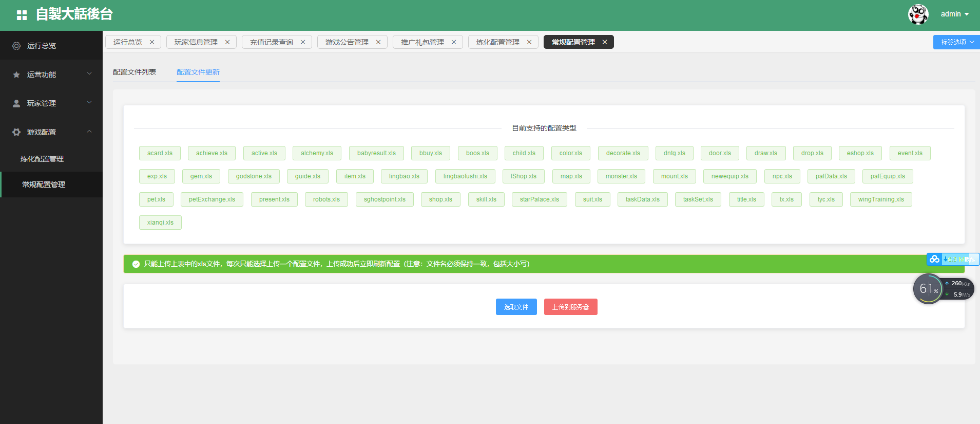Click the 61% network speed monitor widget
This screenshot has height=424, width=980.
(928, 289)
